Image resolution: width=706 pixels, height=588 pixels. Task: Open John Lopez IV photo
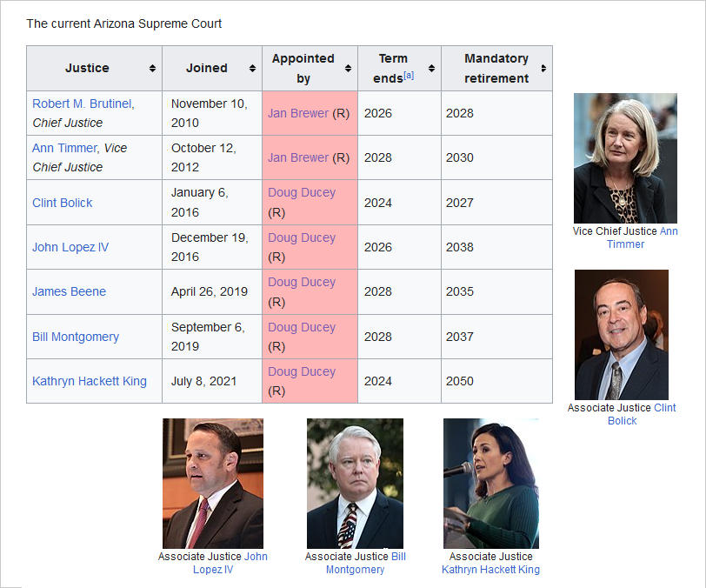(213, 483)
